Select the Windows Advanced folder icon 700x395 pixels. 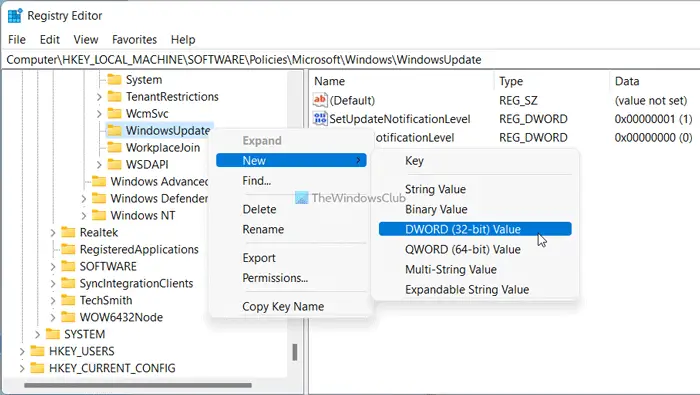click(x=99, y=182)
